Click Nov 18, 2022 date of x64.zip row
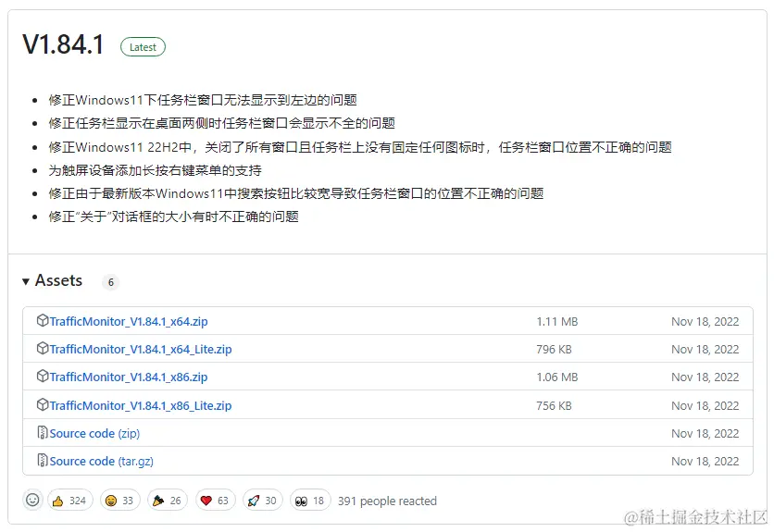Screen dimensions: 774x532 click(x=705, y=322)
